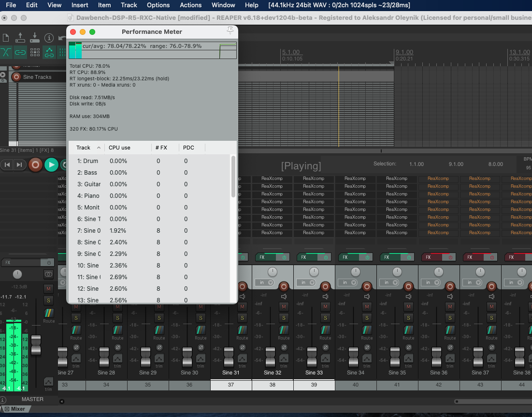Toggle item grouping link icon in toolbar
The height and width of the screenshot is (417, 532).
coord(20,52)
